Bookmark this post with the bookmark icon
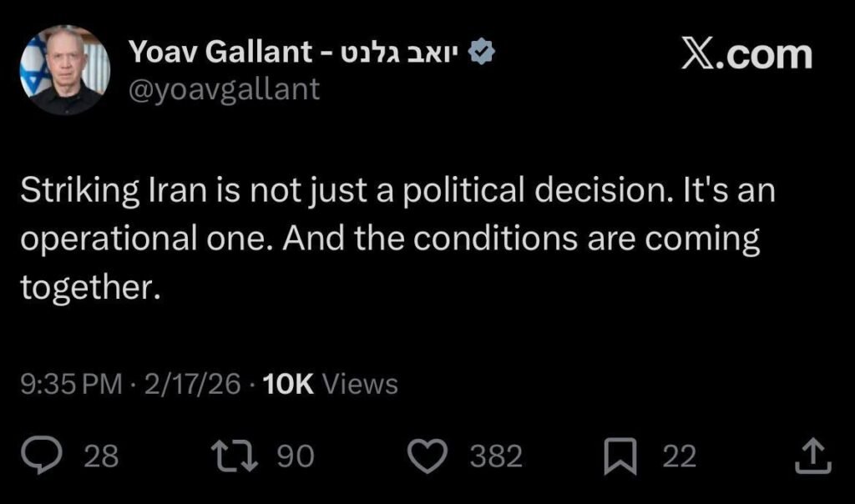 [620, 456]
